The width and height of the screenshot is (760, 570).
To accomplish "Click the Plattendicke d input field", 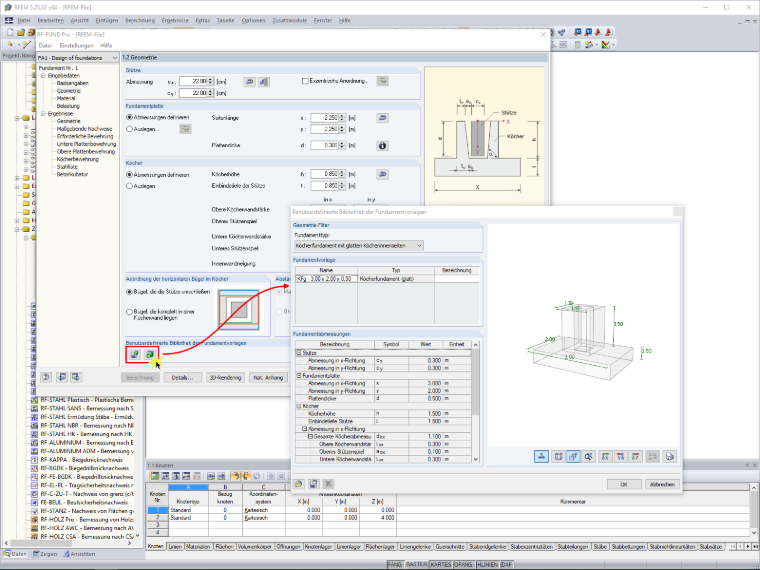I will [x=325, y=145].
